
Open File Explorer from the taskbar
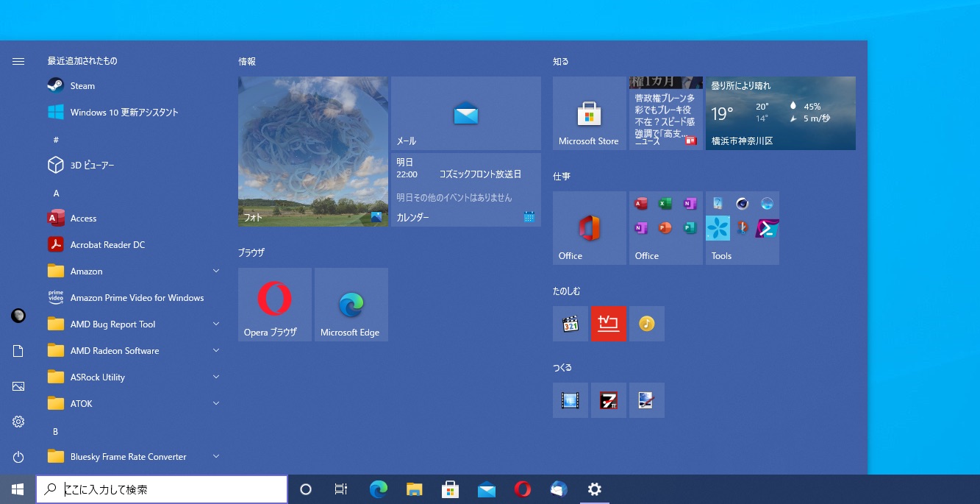pyautogui.click(x=415, y=489)
